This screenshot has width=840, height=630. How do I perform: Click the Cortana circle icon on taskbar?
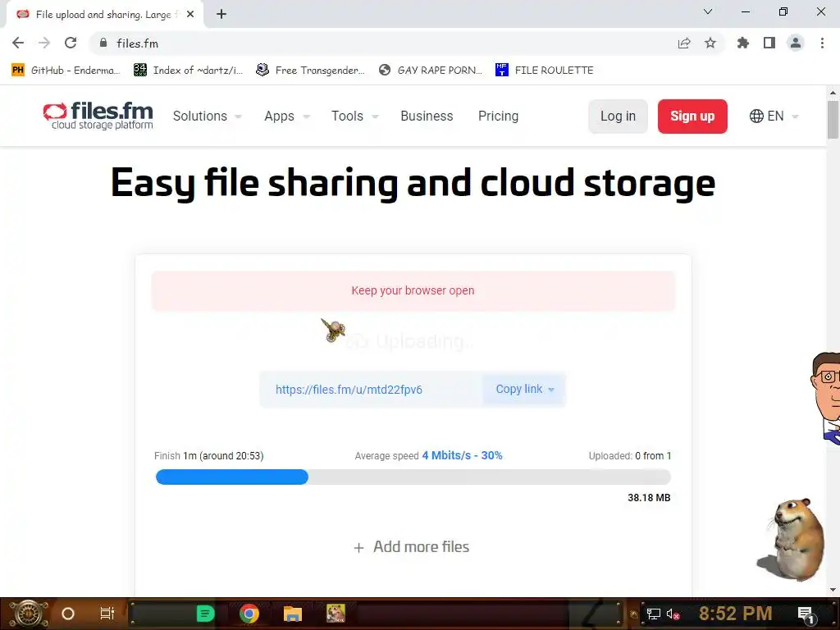(68, 614)
